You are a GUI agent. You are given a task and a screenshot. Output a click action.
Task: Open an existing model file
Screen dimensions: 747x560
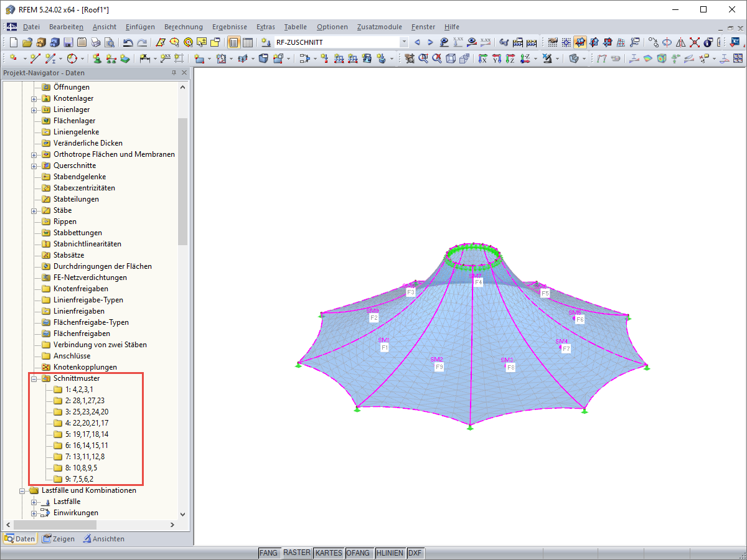coord(27,42)
